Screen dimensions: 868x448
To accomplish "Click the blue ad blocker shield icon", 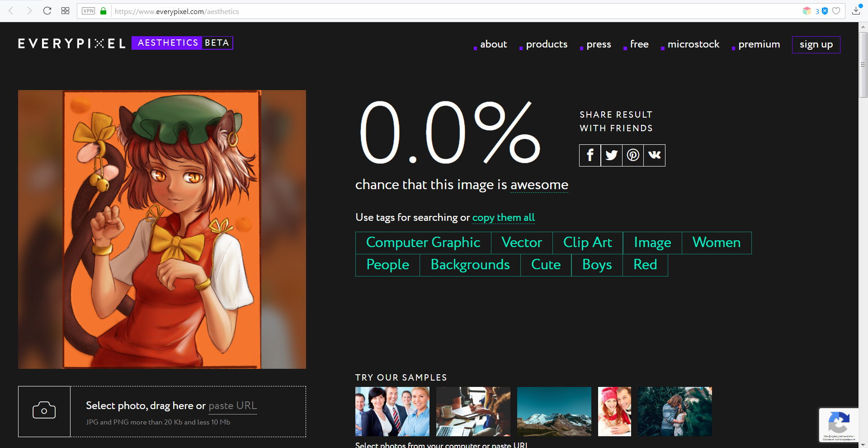I will (825, 11).
